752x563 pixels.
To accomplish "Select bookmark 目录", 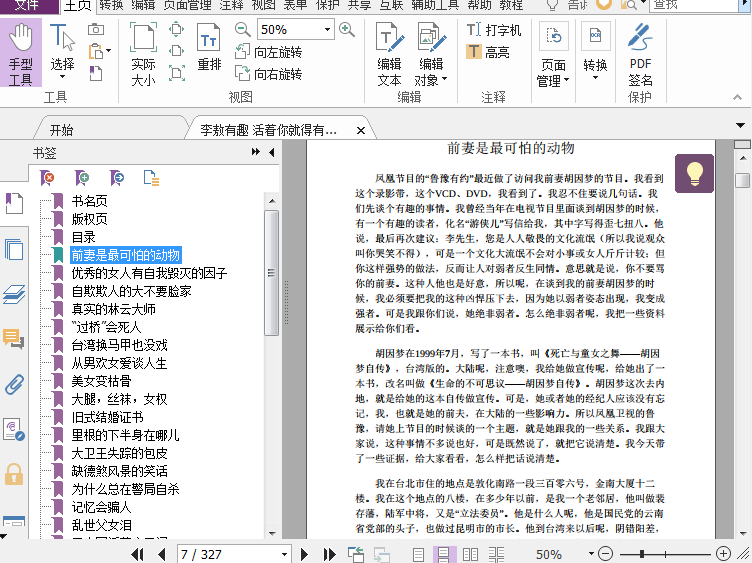I will tap(83, 237).
